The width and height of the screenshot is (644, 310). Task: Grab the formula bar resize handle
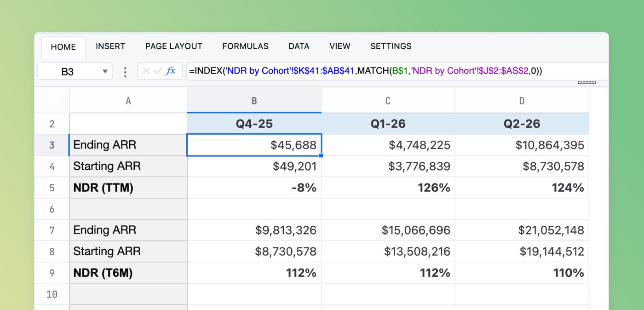pyautogui.click(x=586, y=83)
